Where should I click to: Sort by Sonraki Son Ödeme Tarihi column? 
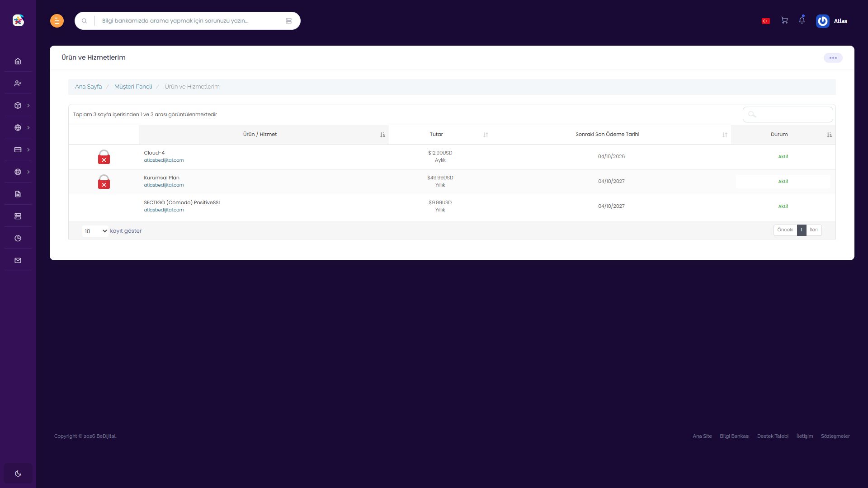[611, 135]
